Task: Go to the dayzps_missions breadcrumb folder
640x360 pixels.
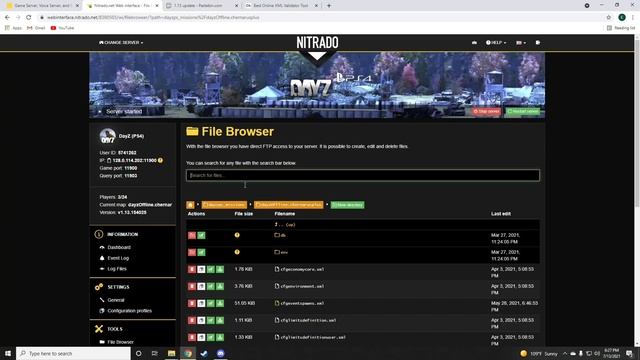Action: (x=224, y=205)
